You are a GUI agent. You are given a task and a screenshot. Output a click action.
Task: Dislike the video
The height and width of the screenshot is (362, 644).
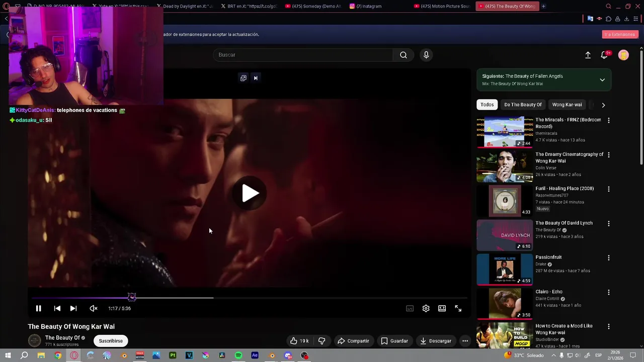click(x=321, y=341)
